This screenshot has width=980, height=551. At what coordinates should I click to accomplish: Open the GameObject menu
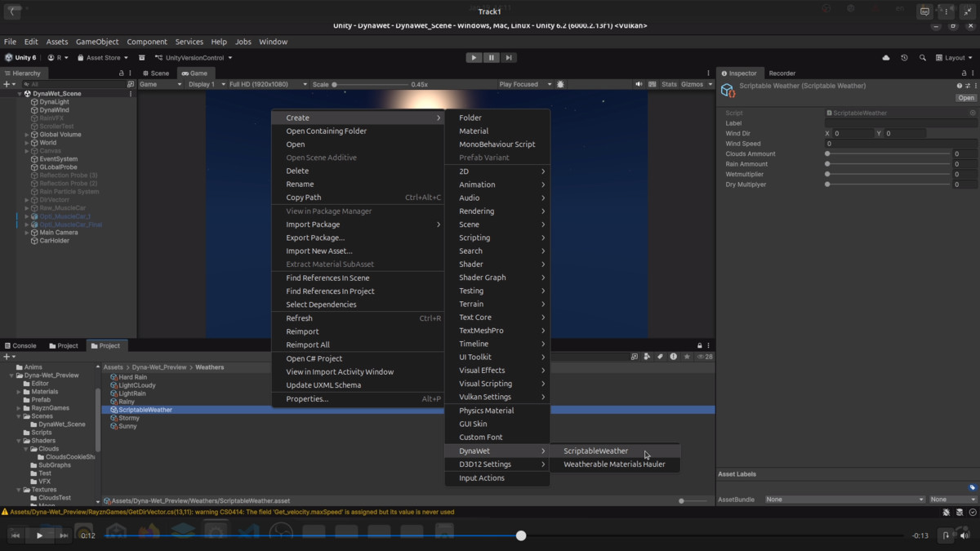pyautogui.click(x=97, y=42)
